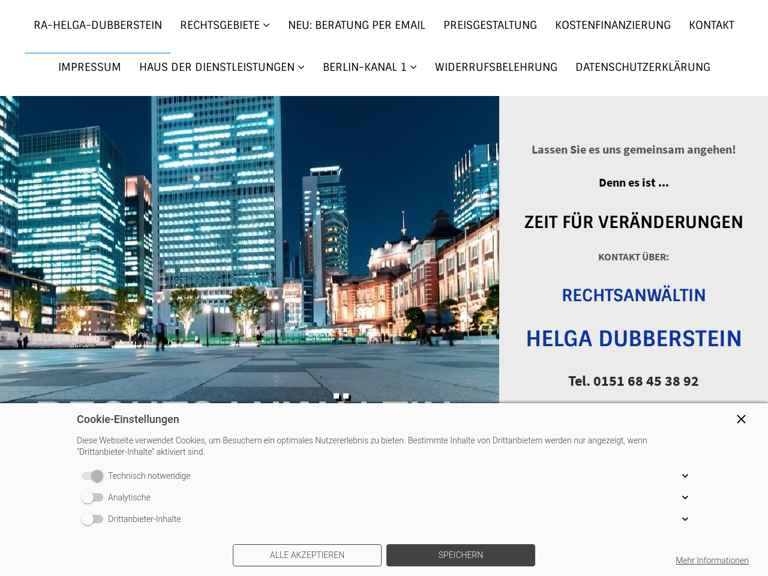Viewport: 768px width, 576px height.
Task: Toggle the Technisch notwendige cookie switch
Action: [x=93, y=476]
